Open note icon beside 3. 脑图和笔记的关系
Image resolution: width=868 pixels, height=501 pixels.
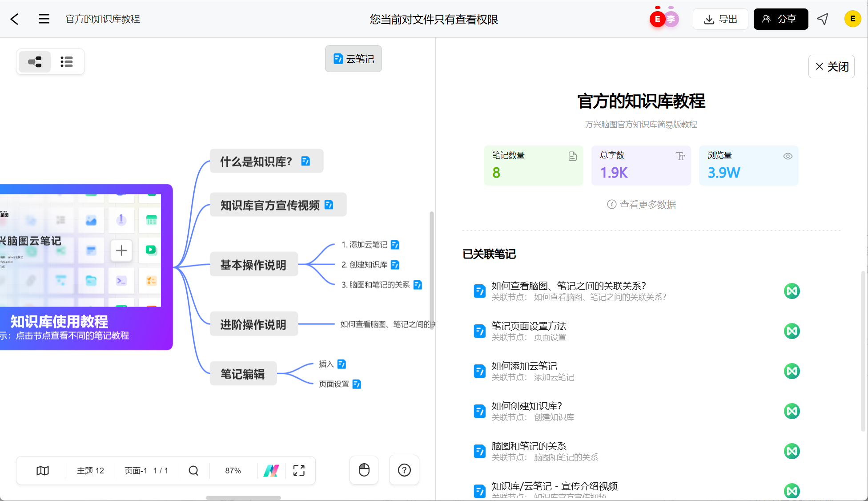click(418, 285)
